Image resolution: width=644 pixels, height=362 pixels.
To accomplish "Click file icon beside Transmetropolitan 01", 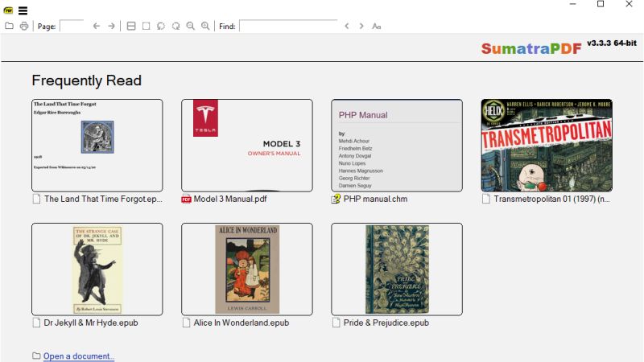I will (x=486, y=199).
